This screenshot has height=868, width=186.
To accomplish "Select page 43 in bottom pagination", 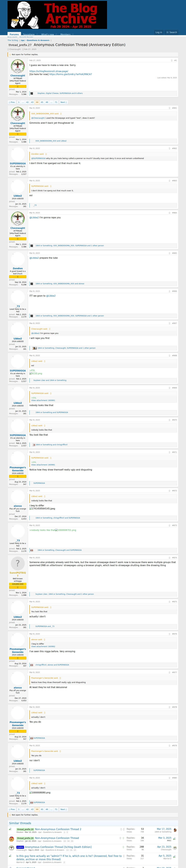I will coord(32,809).
